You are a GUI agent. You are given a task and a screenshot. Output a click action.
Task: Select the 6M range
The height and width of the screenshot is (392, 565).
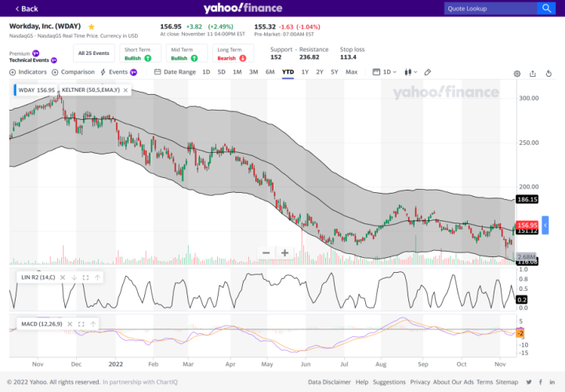[x=270, y=72]
